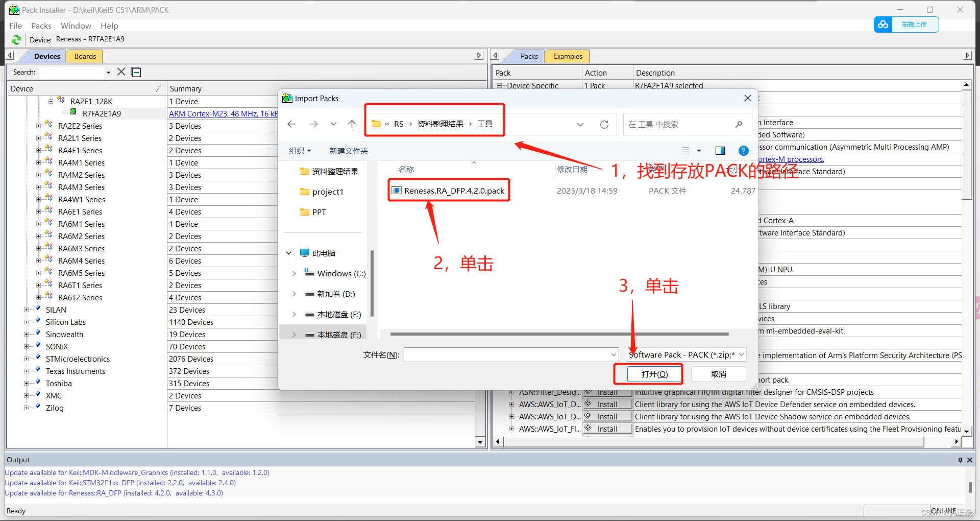Expand the Windows (C:) drive

pos(294,273)
